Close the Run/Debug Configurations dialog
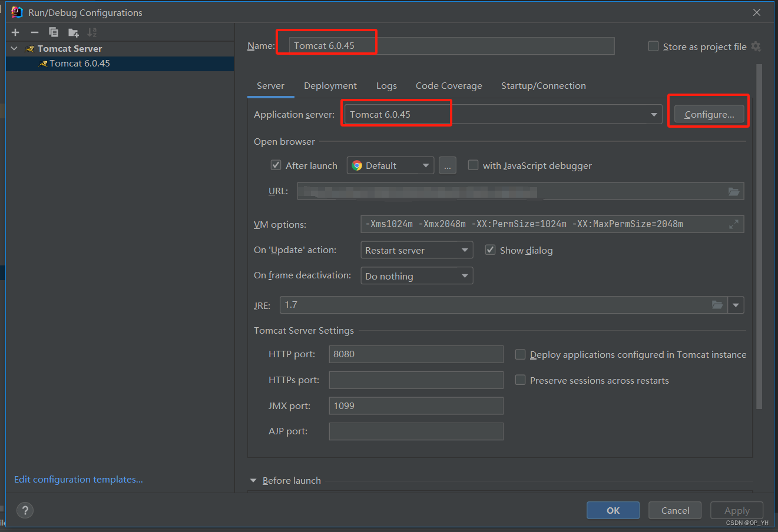The height and width of the screenshot is (532, 778). click(x=757, y=12)
